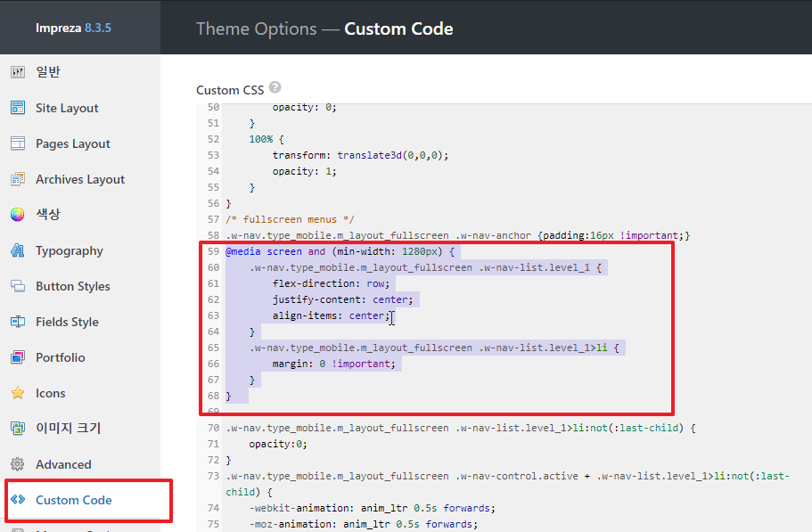Click the Archives Layout icon
The width and height of the screenshot is (812, 532).
click(18, 179)
